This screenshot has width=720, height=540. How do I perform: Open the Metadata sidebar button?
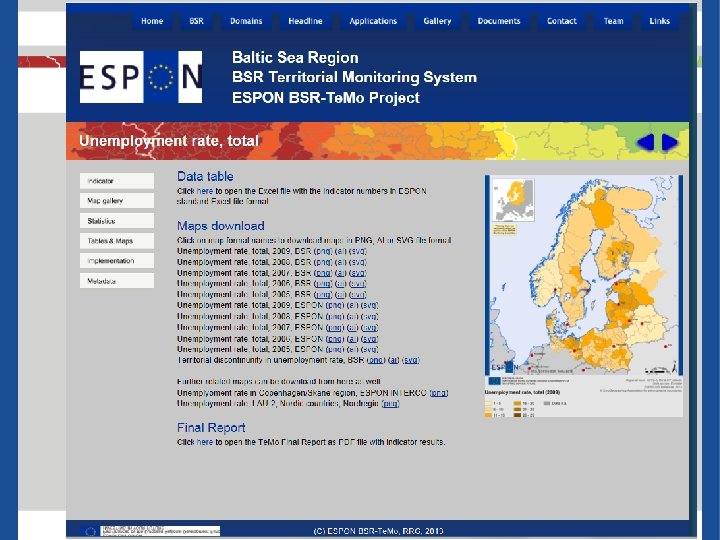[117, 281]
